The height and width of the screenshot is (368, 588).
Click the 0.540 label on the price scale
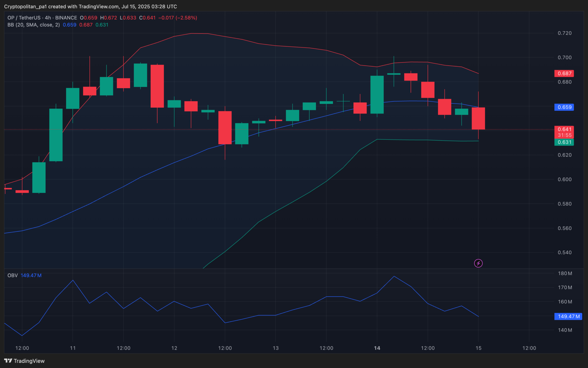(x=564, y=252)
